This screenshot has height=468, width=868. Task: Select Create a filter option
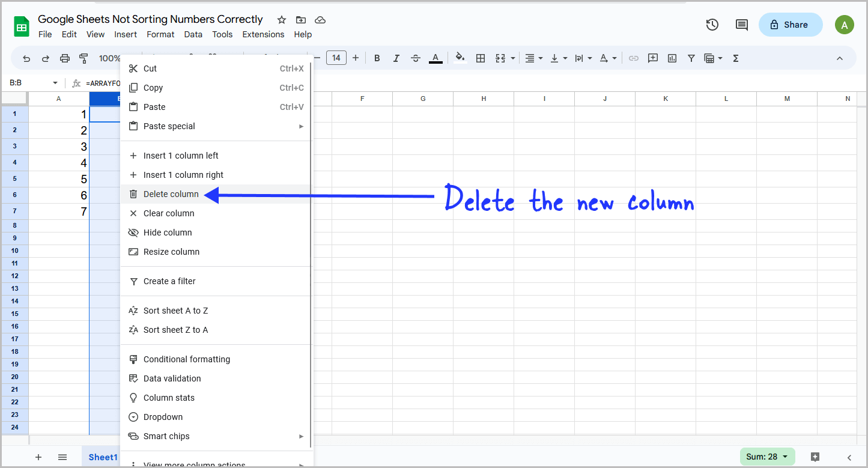coord(216,281)
